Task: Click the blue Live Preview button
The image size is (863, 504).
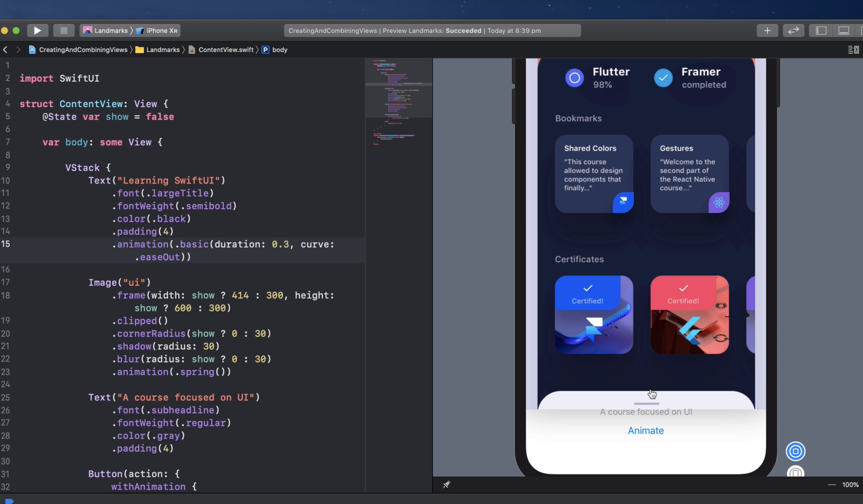Action: (x=795, y=451)
